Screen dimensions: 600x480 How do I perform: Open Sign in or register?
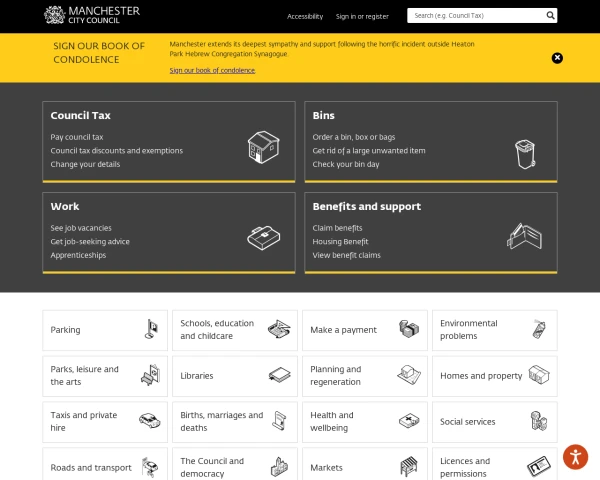point(362,16)
